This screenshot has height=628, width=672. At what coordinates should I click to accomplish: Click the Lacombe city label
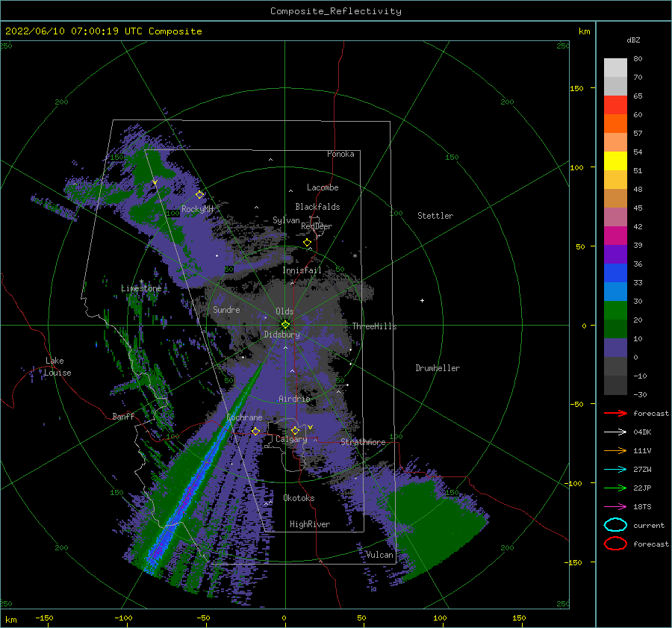[x=323, y=187]
